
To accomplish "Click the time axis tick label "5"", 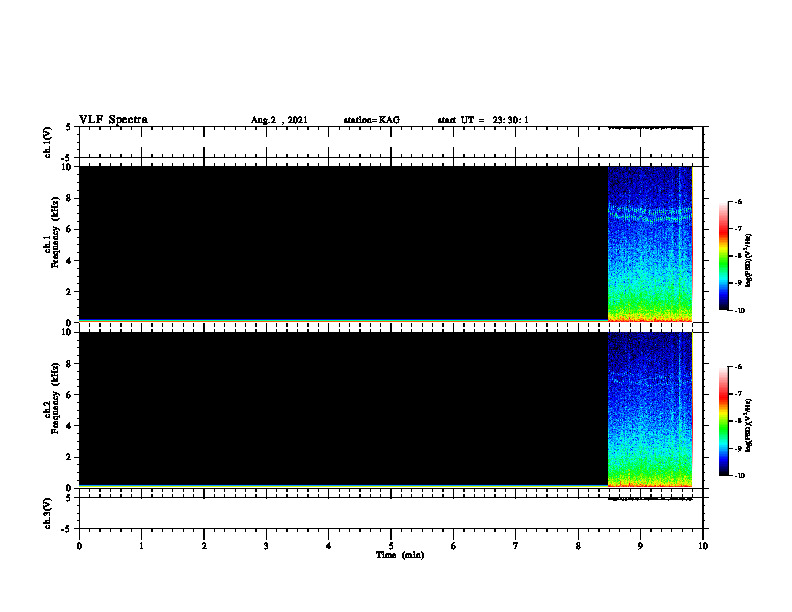I will click(x=391, y=546).
